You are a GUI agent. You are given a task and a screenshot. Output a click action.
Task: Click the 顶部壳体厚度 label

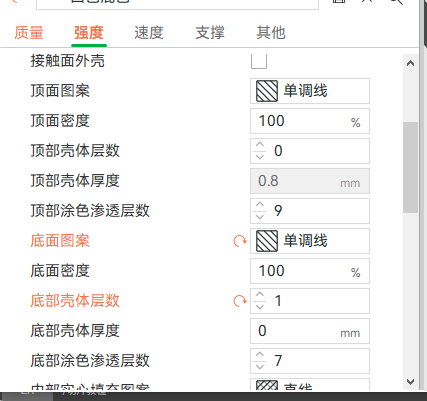coord(75,181)
